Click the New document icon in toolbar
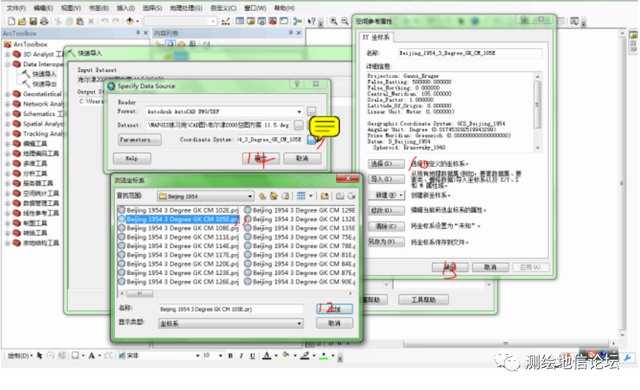640x390 pixels. point(11,21)
